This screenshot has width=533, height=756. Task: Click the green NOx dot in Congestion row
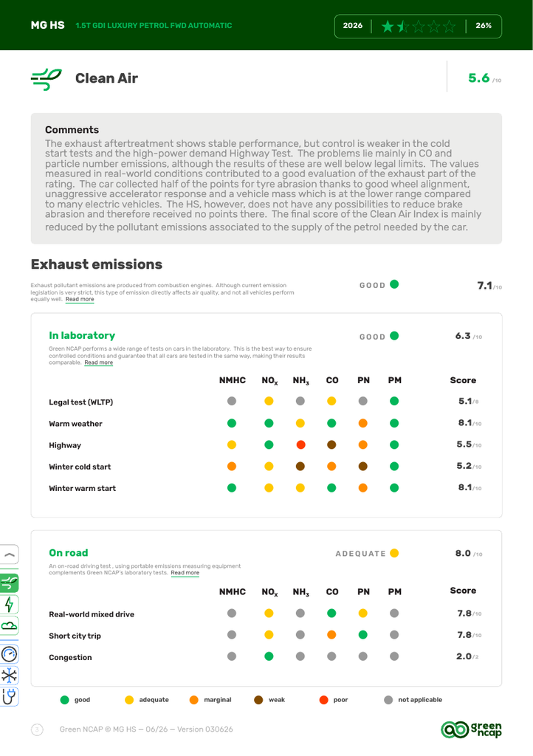tap(269, 656)
